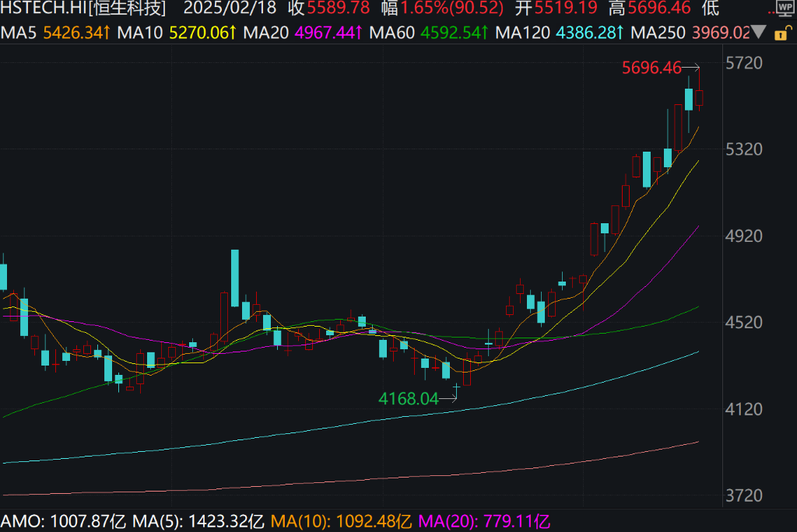Click the 4920 price axis label
797x532 pixels.
coord(744,236)
